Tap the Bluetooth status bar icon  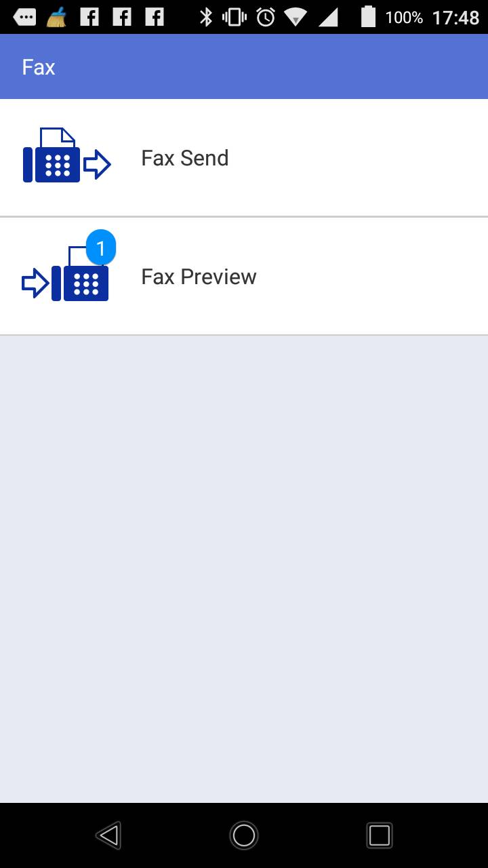pos(205,17)
